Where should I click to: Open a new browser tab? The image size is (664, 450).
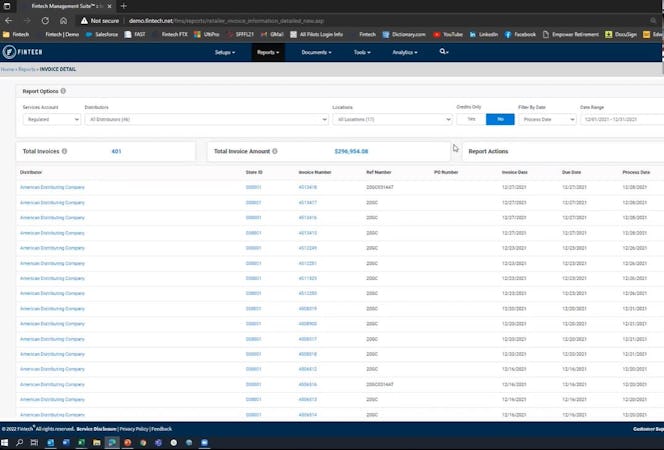click(x=124, y=6)
